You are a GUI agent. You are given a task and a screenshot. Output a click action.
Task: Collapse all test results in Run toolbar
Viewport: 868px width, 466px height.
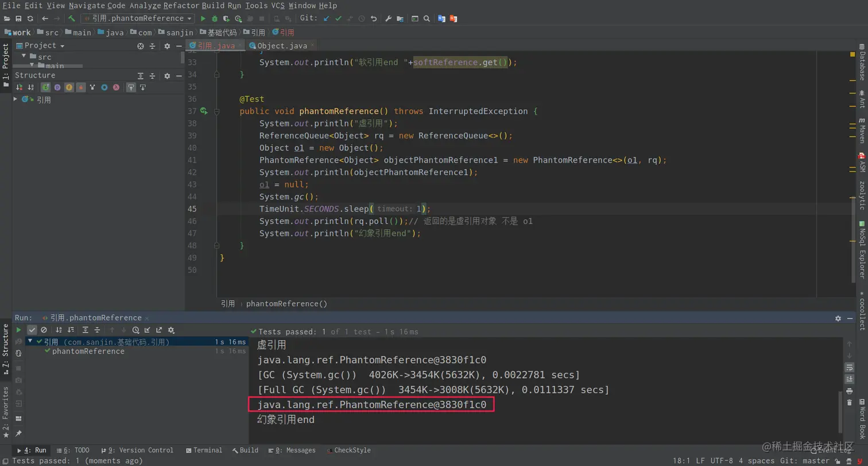(x=96, y=330)
